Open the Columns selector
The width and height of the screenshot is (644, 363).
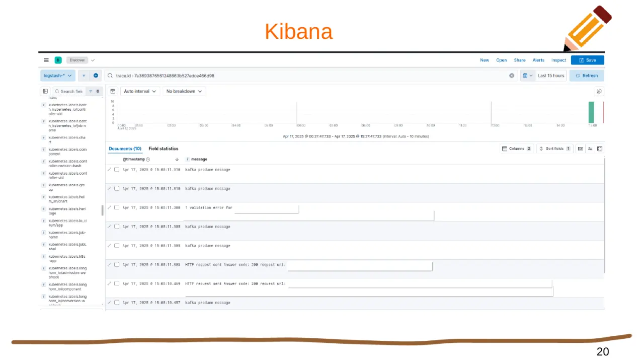point(517,149)
